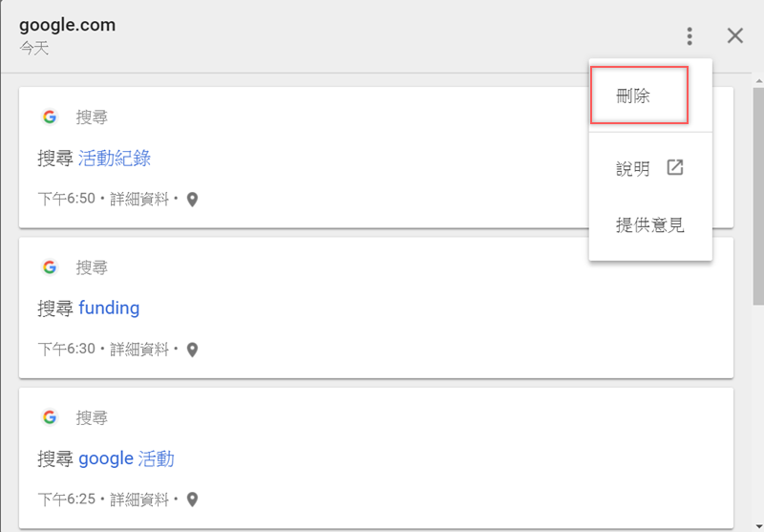
Task: Open 詳細資料 for the 下午6:25 entry
Action: pyautogui.click(x=139, y=500)
